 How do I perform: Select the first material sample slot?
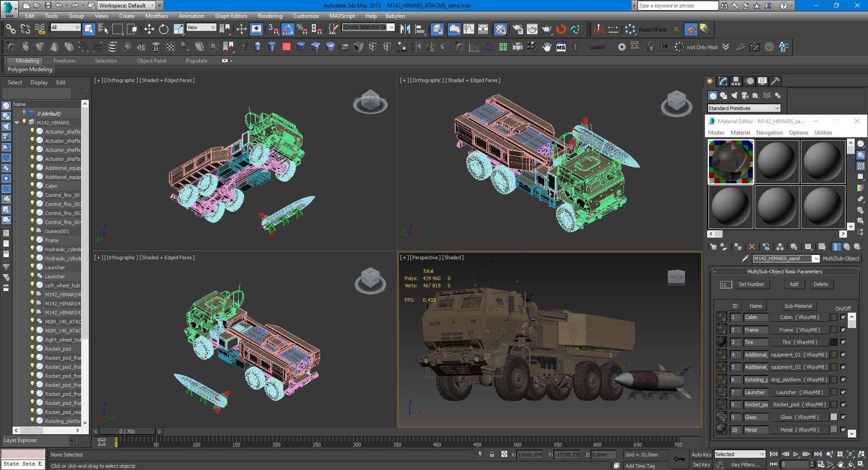pyautogui.click(x=731, y=162)
